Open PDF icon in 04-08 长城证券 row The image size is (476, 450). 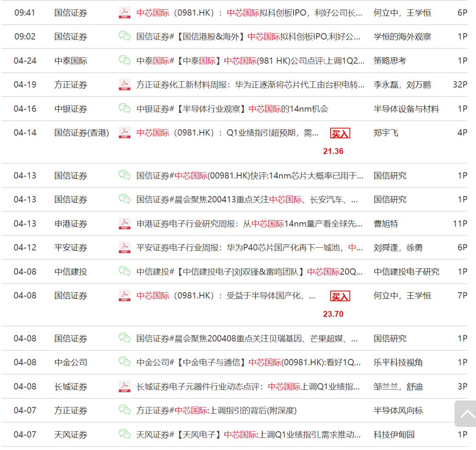[124, 387]
